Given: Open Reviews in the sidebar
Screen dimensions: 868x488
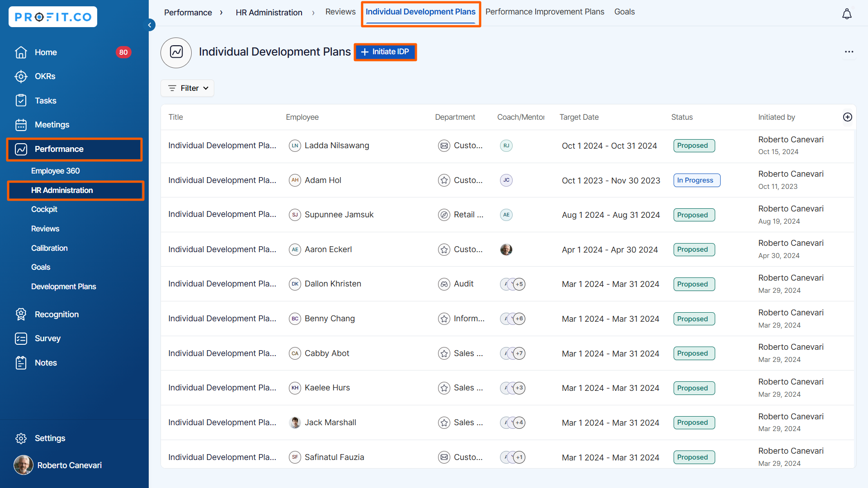Looking at the screenshot, I should [x=45, y=229].
